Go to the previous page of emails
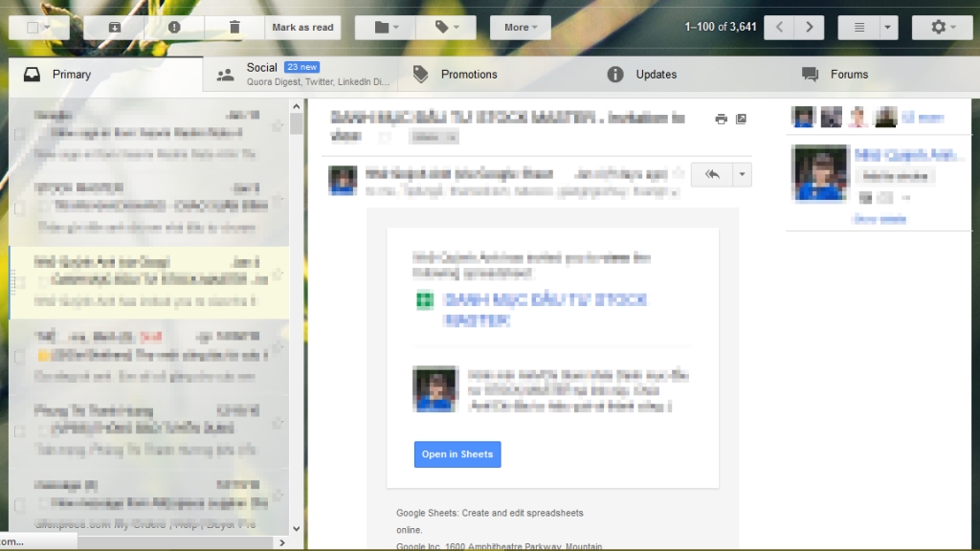This screenshot has height=551, width=980. [779, 28]
